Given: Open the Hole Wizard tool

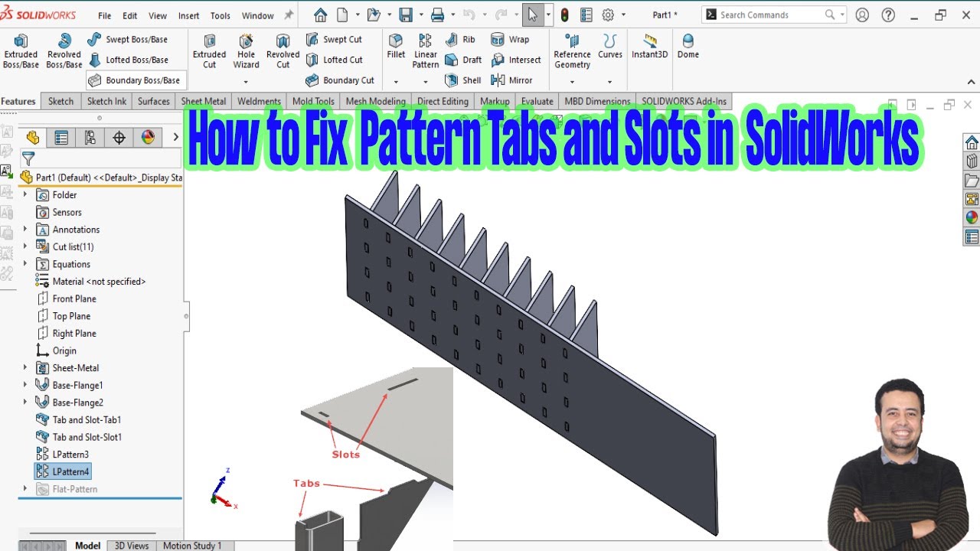Looking at the screenshot, I should (x=246, y=51).
